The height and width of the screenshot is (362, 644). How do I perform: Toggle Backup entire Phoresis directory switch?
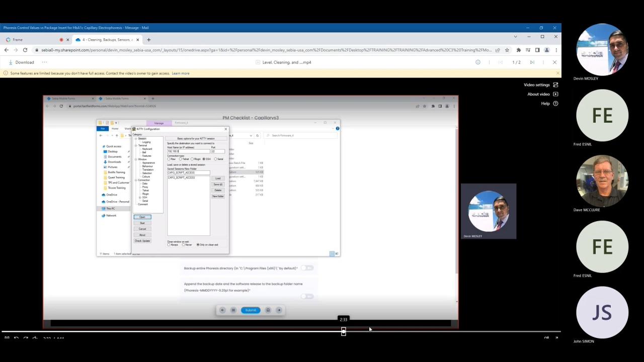[x=306, y=268]
